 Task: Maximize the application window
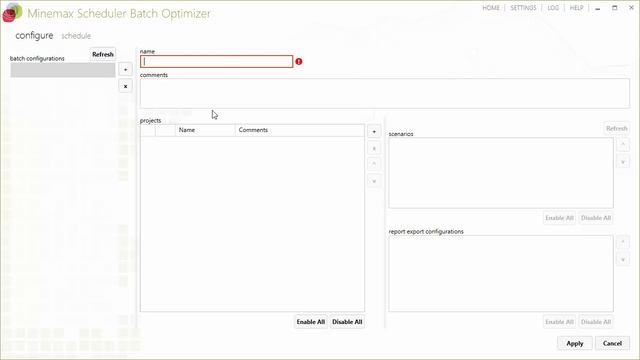(614, 8)
